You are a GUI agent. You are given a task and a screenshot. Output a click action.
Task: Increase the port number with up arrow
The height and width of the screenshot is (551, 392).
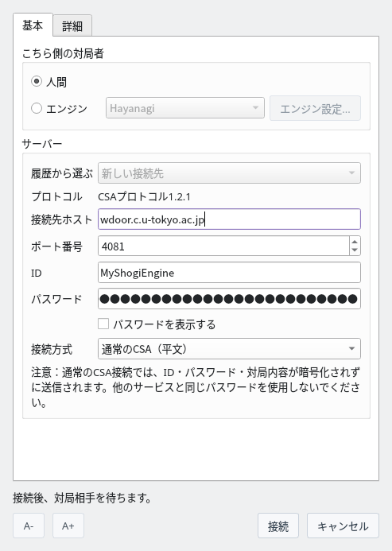tap(355, 241)
